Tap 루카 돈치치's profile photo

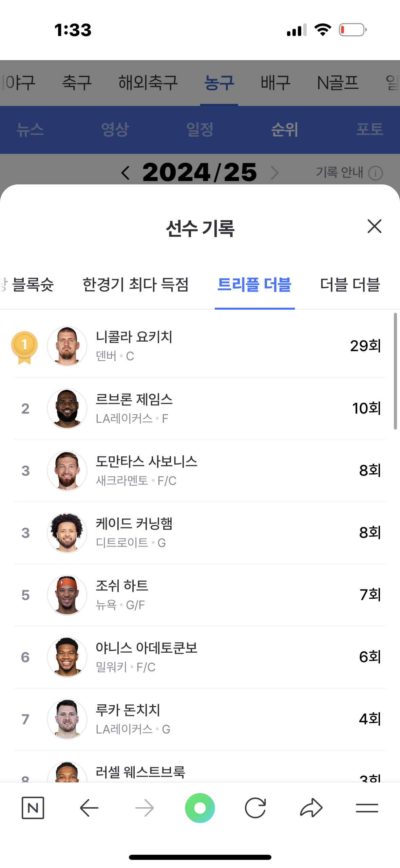pyautogui.click(x=67, y=719)
